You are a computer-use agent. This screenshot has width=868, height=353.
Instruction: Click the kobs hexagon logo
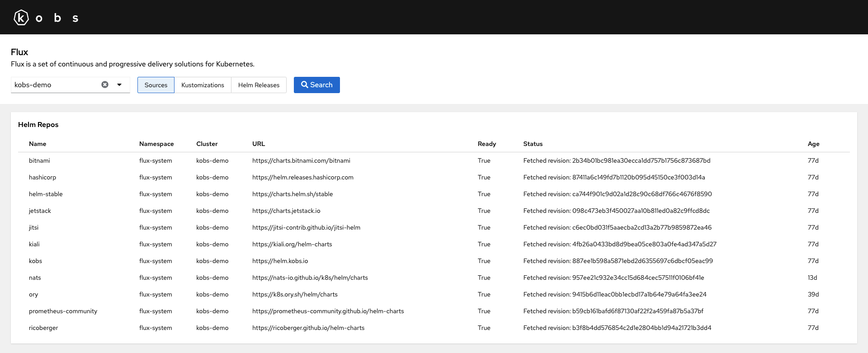(21, 18)
